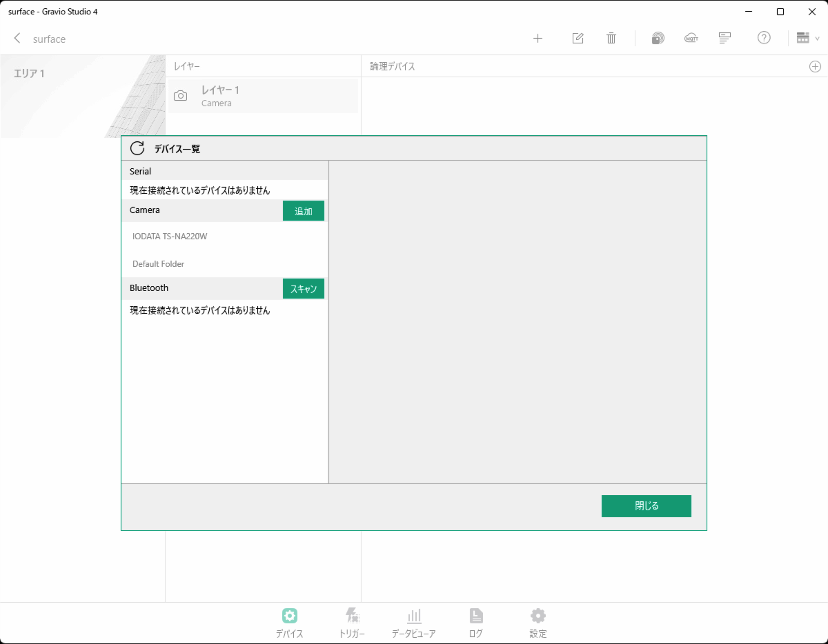Add a logical device with circled plus

click(x=815, y=67)
